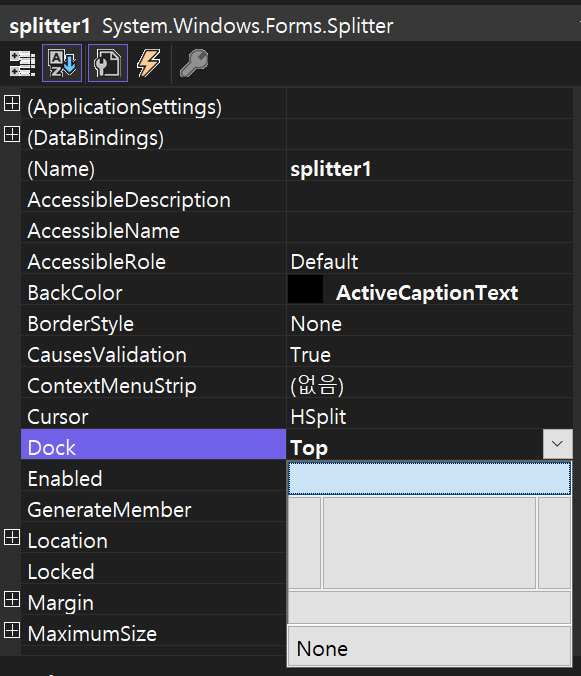Select the CausesValidation property label
581x676 pixels.
153,352
